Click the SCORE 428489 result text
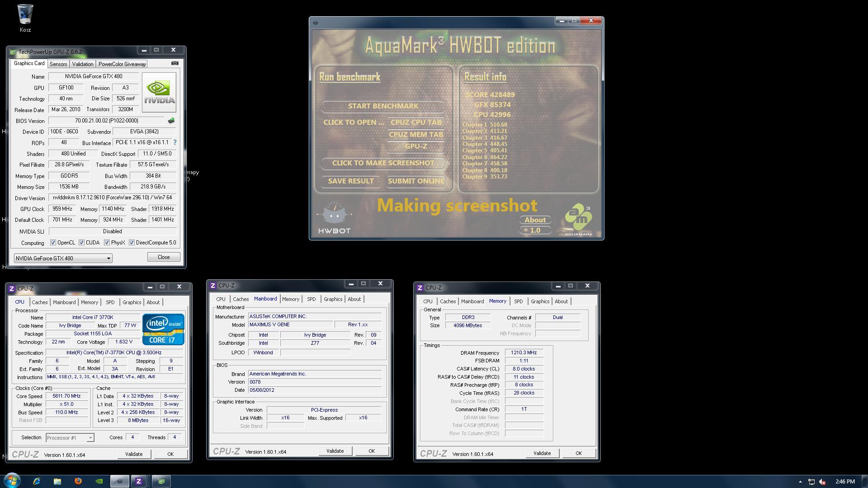Viewport: 868px width, 488px height. pos(490,95)
